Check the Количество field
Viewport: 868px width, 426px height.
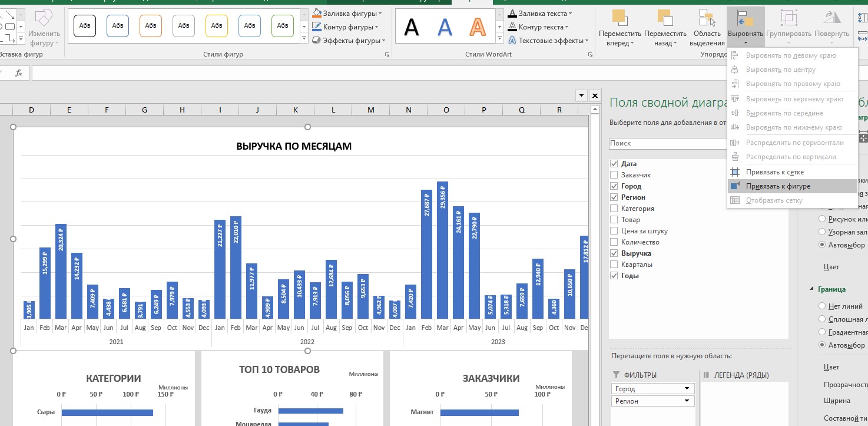(614, 242)
